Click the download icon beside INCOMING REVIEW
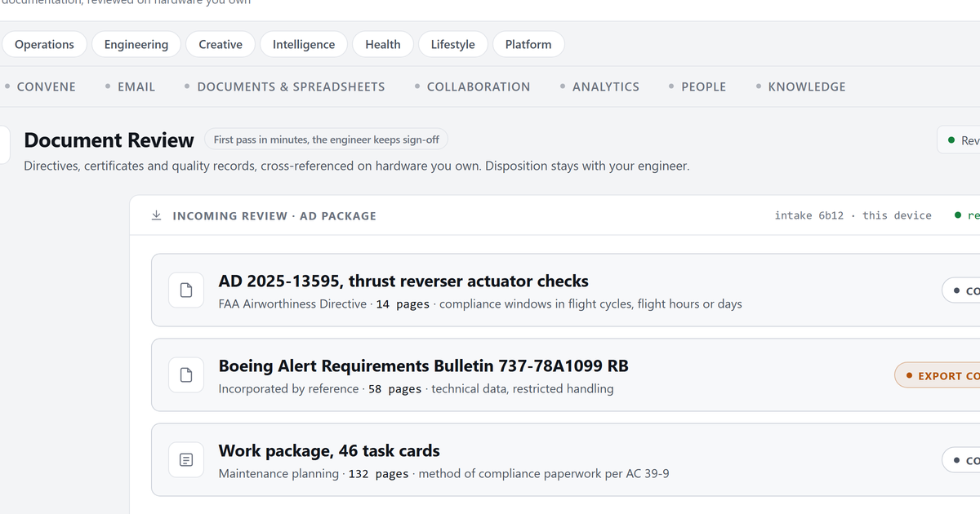 click(156, 215)
